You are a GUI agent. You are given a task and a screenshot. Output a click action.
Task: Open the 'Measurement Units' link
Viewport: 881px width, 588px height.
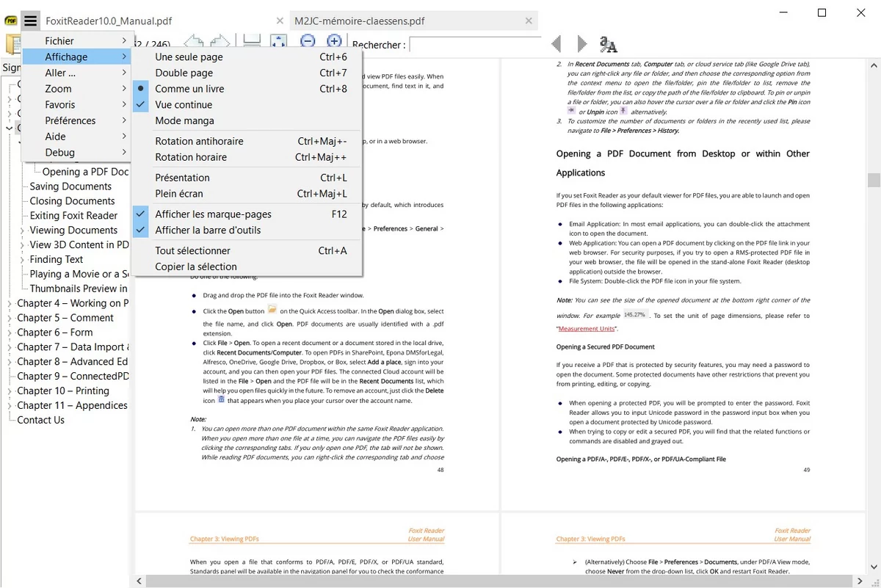point(587,329)
